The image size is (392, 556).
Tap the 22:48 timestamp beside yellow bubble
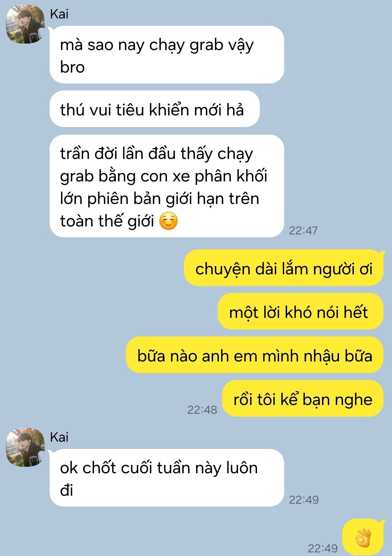[202, 410]
